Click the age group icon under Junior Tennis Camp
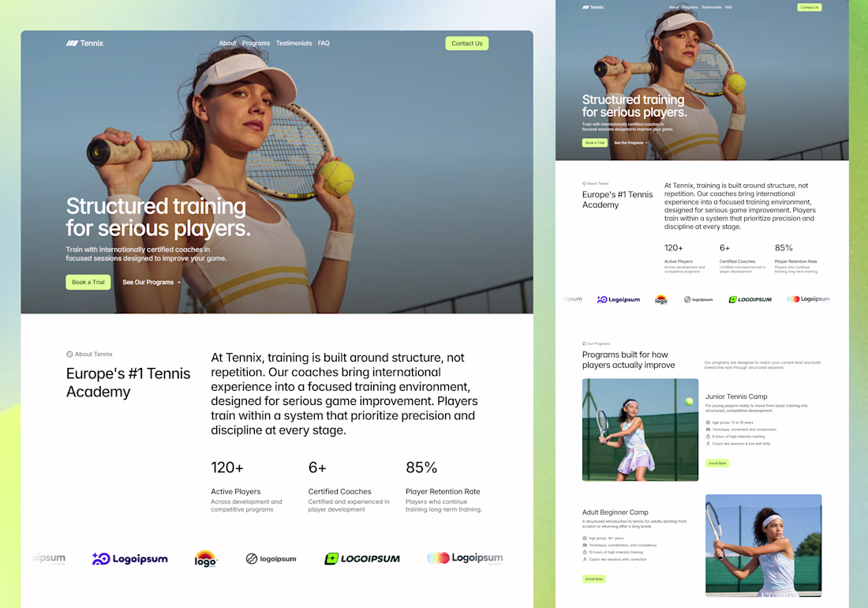Viewport: 868px width, 608px height. (x=708, y=422)
